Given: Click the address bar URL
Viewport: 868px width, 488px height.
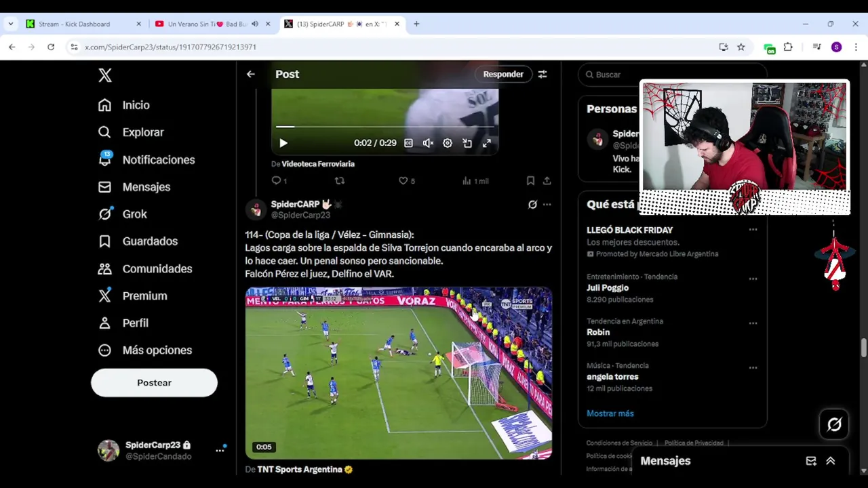Looking at the screenshot, I should (x=170, y=47).
